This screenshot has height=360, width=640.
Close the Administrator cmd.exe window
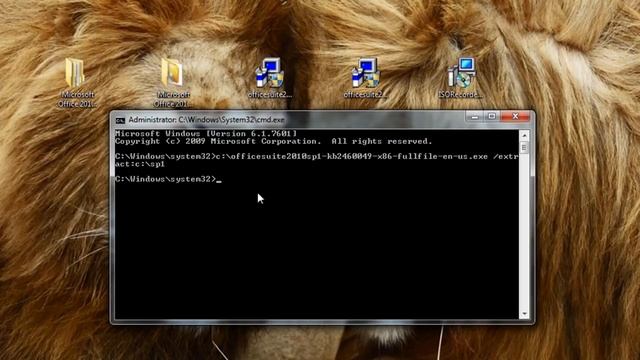click(515, 117)
